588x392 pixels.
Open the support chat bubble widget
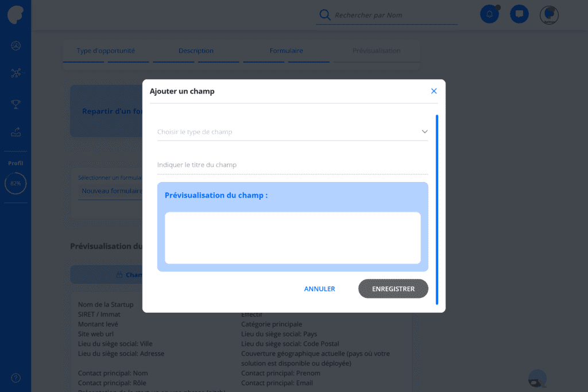pos(537,379)
